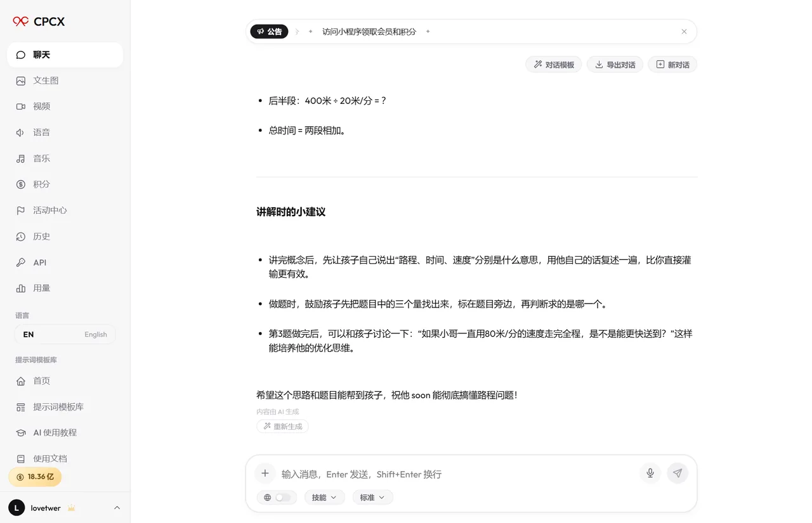Viewport: 812px width, 523px height.
Task: Open 提示词模板库 in sidebar
Action: point(65,407)
